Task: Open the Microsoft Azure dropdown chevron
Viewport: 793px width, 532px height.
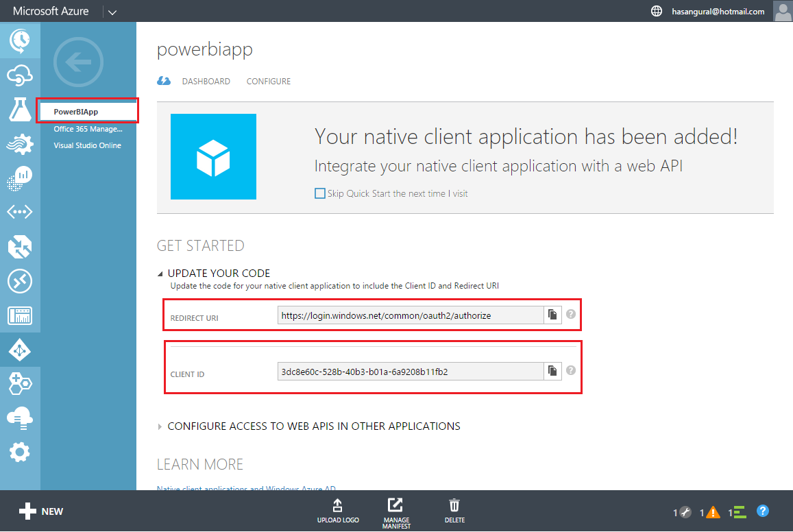Action: tap(112, 12)
